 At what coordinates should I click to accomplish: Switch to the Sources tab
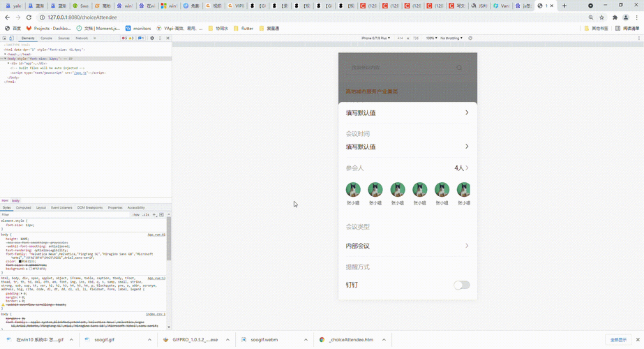[x=63, y=38]
